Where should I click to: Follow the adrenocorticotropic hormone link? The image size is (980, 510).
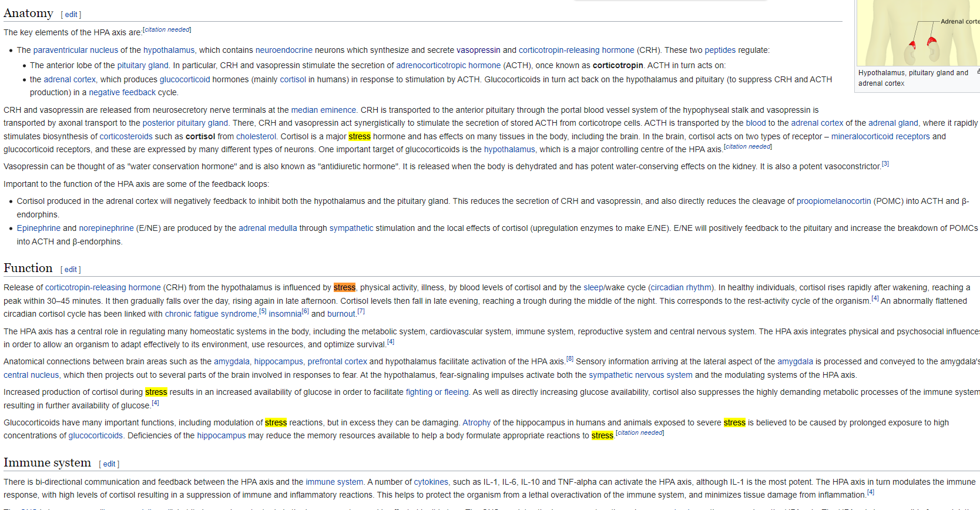[x=448, y=65]
